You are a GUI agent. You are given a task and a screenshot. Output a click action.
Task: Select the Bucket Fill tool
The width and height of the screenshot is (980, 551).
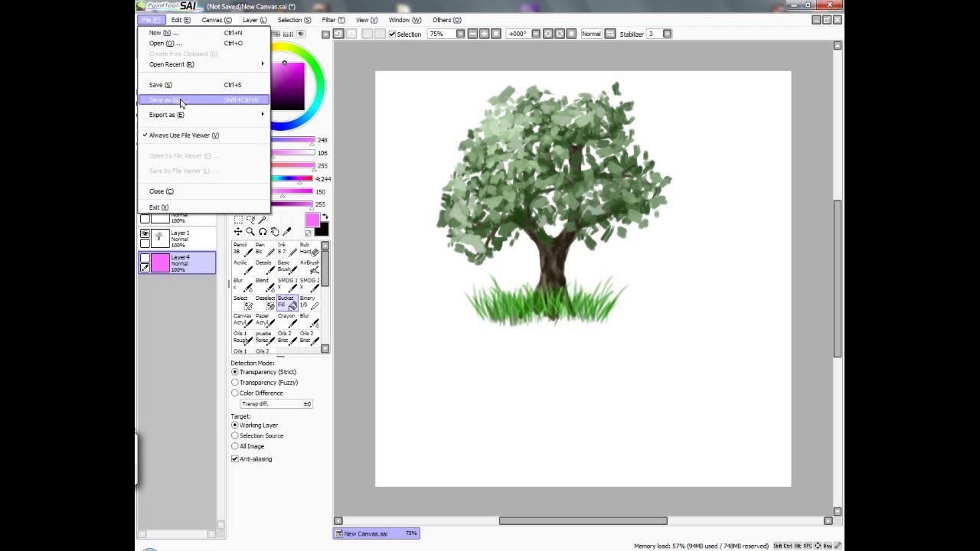[287, 302]
